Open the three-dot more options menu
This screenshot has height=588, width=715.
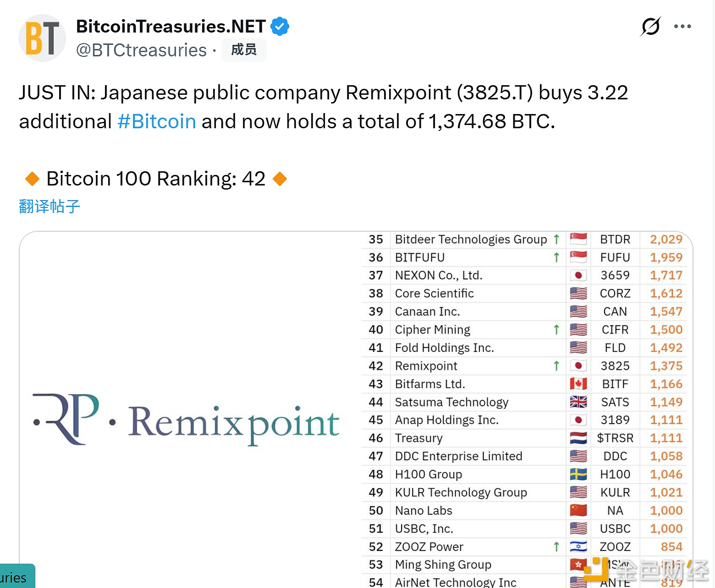[682, 27]
